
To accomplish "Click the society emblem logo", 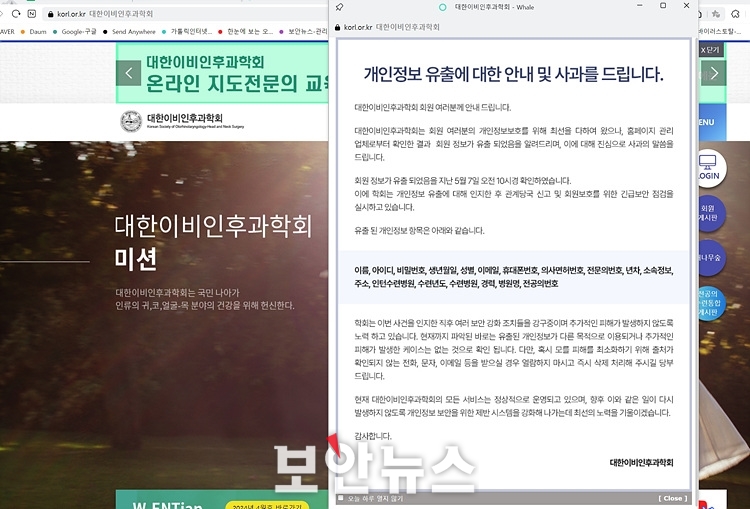I will click(131, 122).
